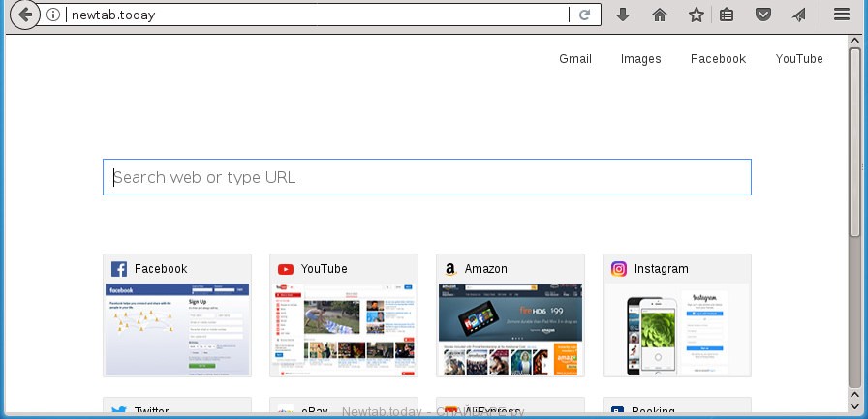Click the scrollbar up arrow
The width and height of the screenshot is (868, 419).
click(854, 42)
